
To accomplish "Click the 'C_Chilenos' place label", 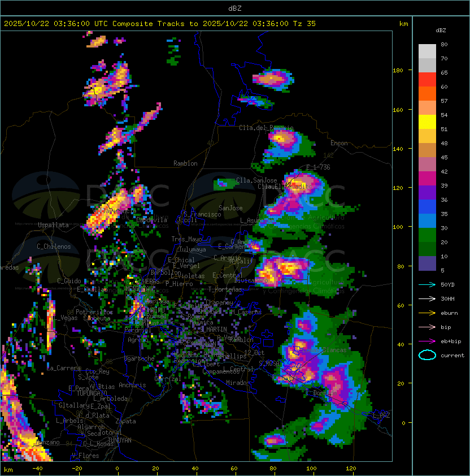I will (x=54, y=246).
